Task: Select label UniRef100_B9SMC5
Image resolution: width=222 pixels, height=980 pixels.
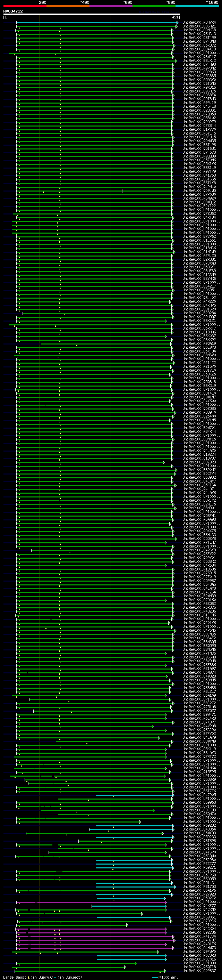Action: [199, 91]
